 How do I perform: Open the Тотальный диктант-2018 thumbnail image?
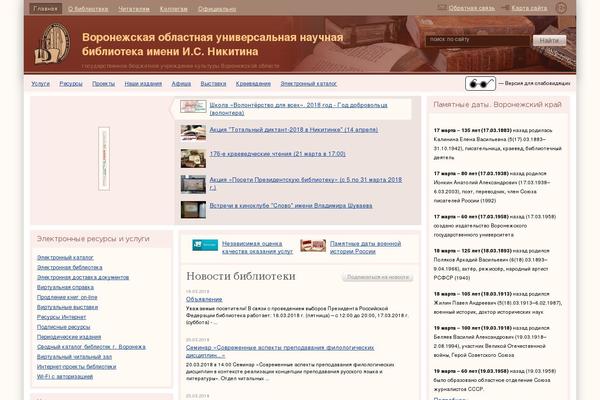(x=193, y=133)
